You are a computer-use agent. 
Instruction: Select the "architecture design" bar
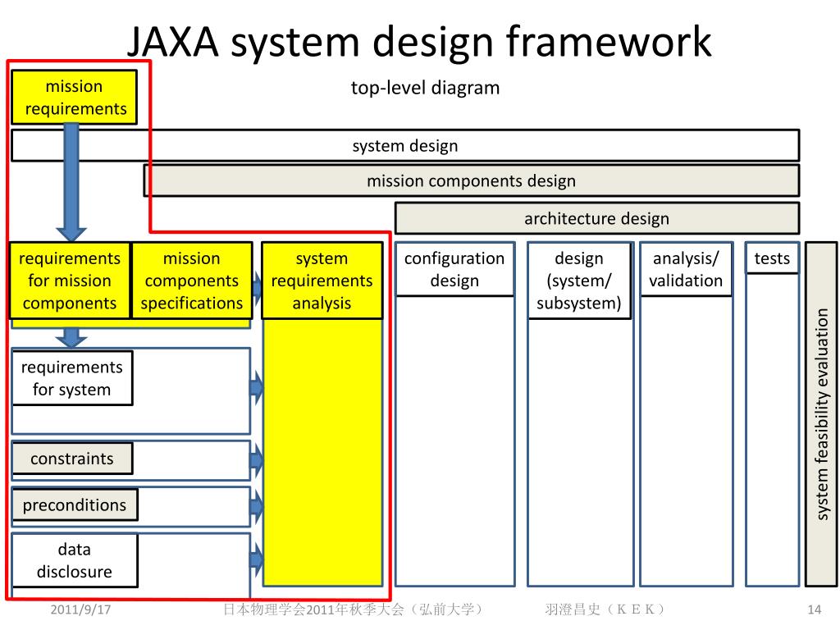point(597,218)
